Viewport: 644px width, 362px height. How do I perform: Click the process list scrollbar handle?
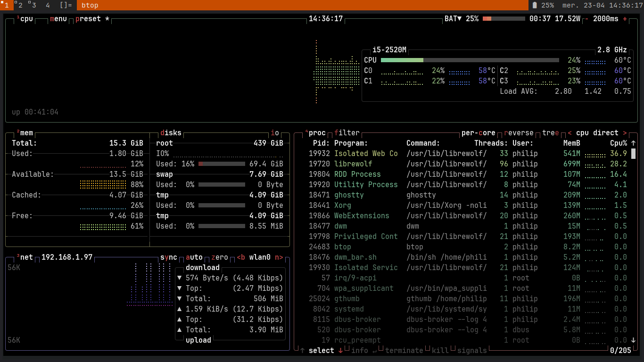click(633, 154)
